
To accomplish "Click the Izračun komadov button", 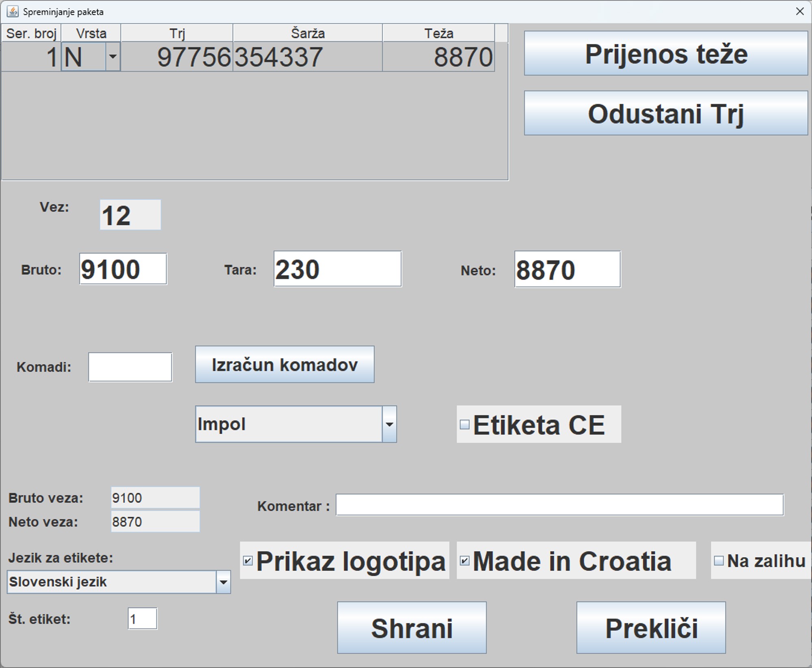I will pos(285,364).
